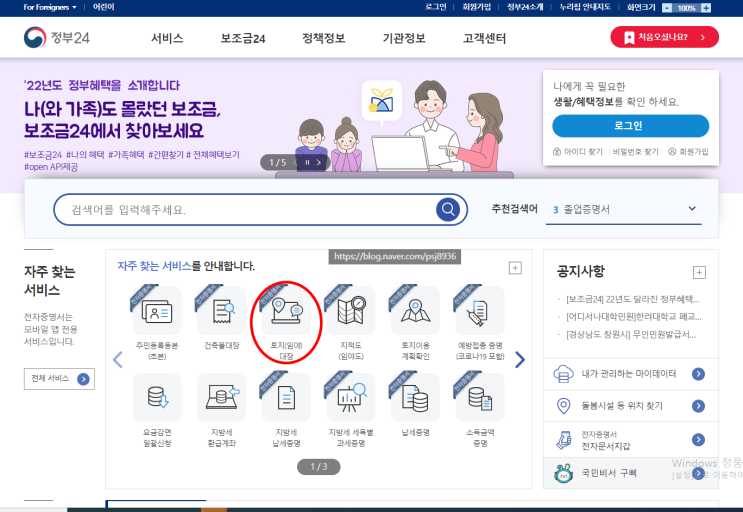Open 주민등록등본(초본) service icon

tap(157, 311)
